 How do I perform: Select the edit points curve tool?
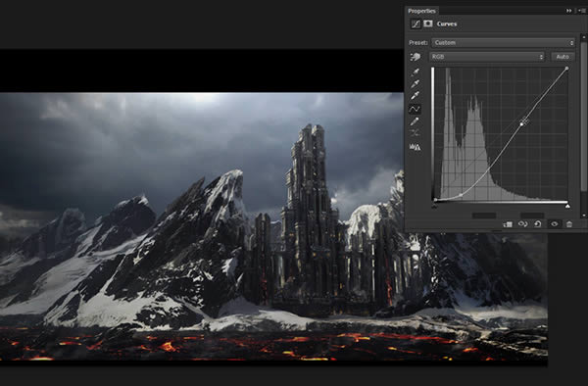point(415,109)
